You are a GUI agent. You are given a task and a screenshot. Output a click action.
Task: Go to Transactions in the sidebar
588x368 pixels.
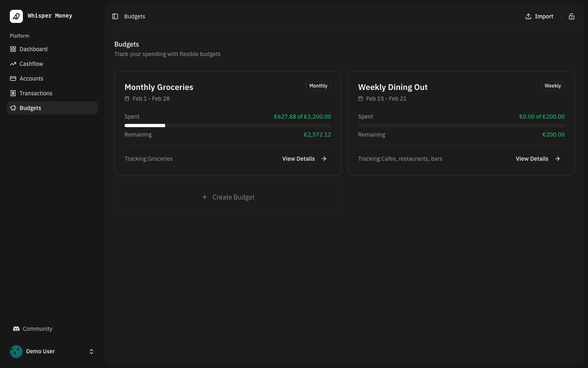point(36,93)
